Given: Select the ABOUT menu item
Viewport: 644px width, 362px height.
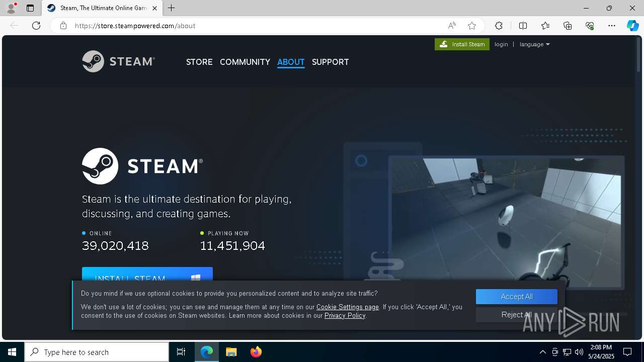Looking at the screenshot, I should (291, 62).
